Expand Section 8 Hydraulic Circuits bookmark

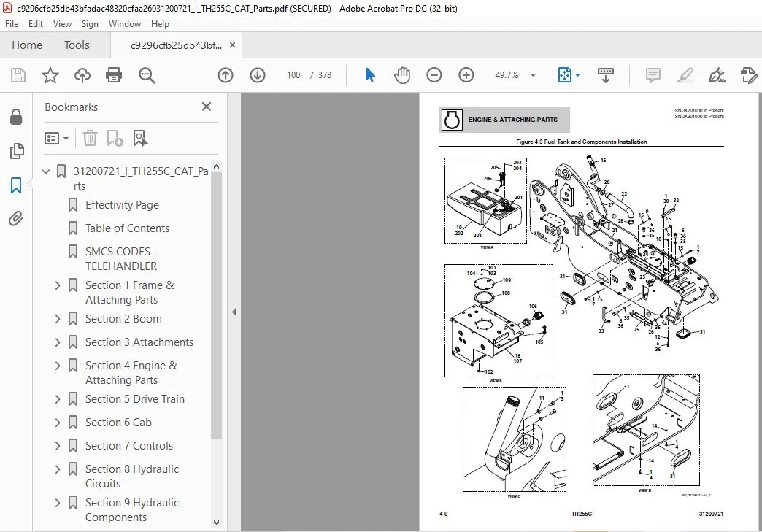click(x=58, y=469)
